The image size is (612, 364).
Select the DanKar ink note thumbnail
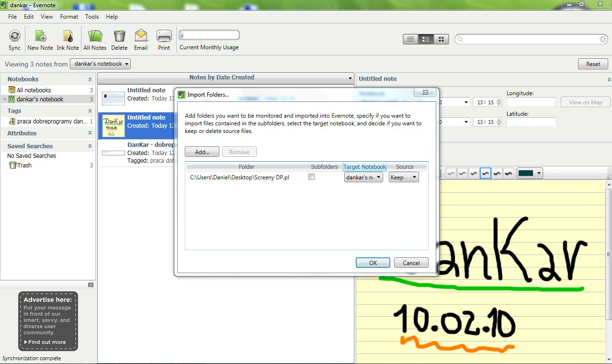point(113,126)
